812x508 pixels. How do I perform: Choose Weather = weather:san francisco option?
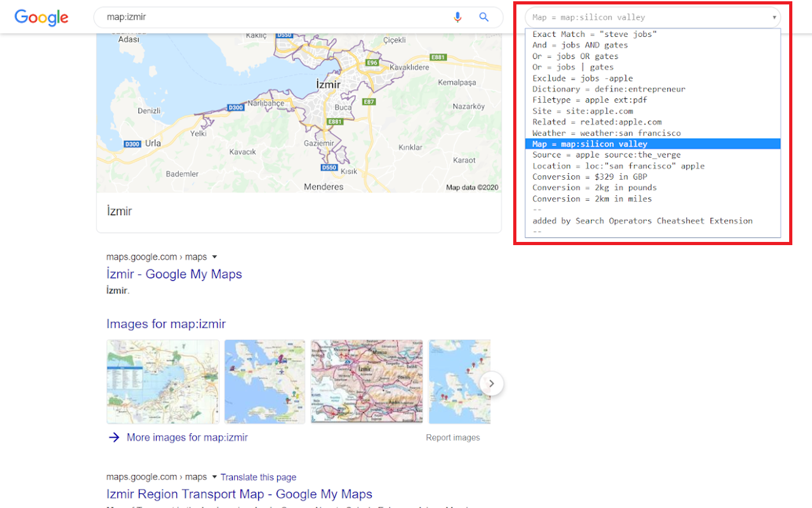pyautogui.click(x=653, y=133)
